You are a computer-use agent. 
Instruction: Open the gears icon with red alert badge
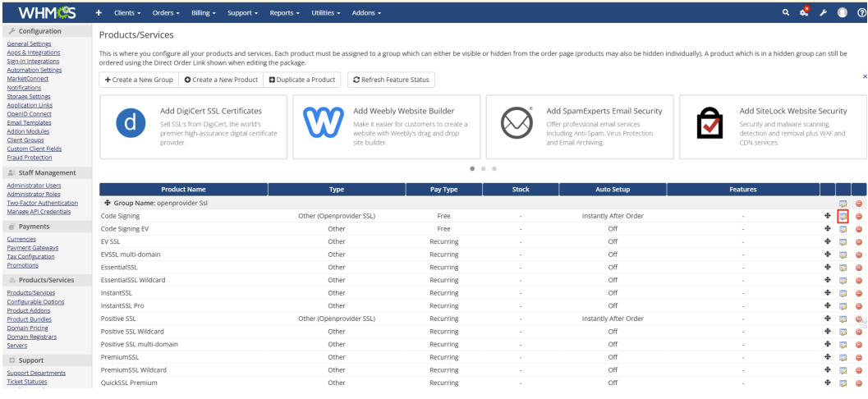[804, 12]
